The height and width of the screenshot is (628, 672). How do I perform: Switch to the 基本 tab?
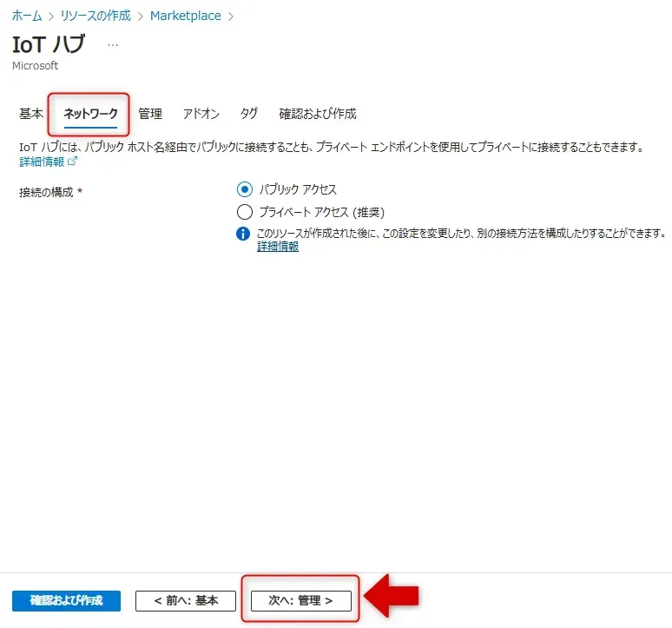point(31,114)
